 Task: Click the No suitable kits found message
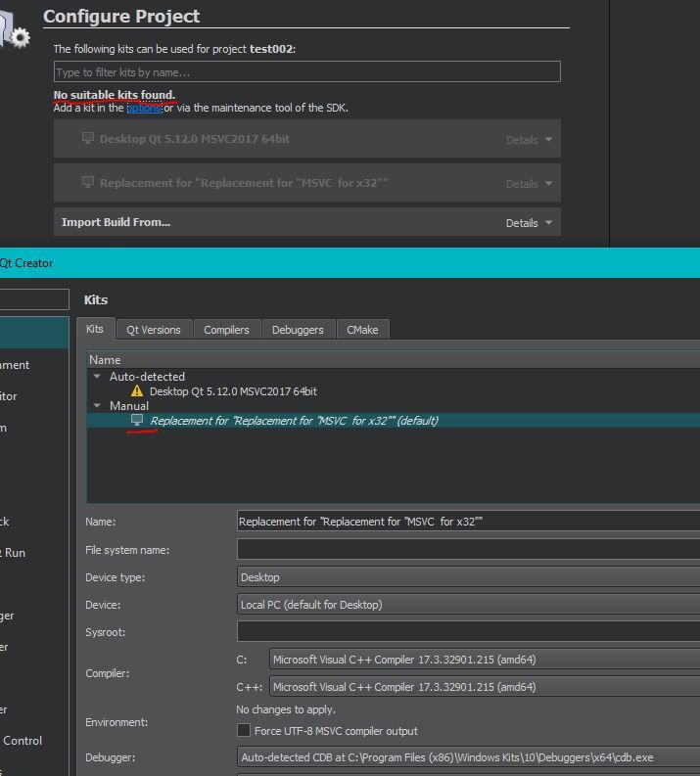point(115,95)
